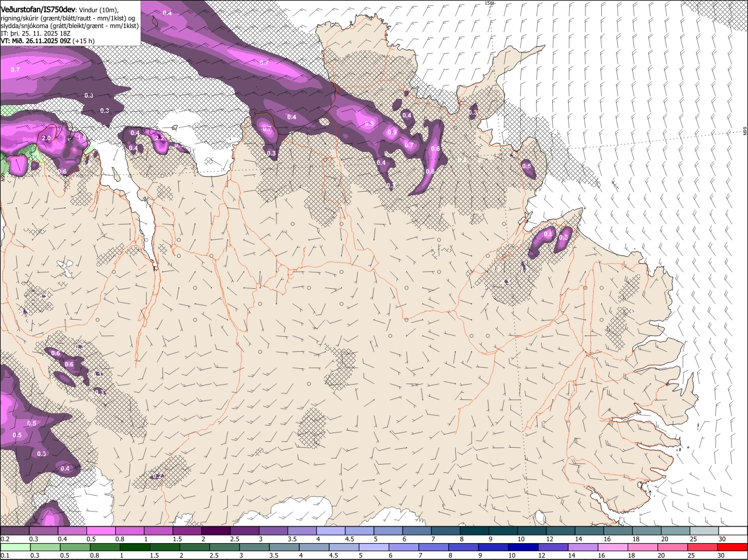The height and width of the screenshot is (560, 748).
Task: Select the upper scale swatch labeled 0.2
Action: coord(15,531)
